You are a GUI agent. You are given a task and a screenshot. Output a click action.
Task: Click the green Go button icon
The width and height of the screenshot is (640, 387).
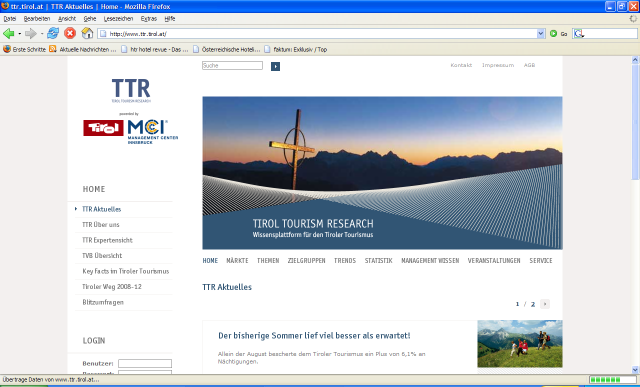[x=553, y=34]
